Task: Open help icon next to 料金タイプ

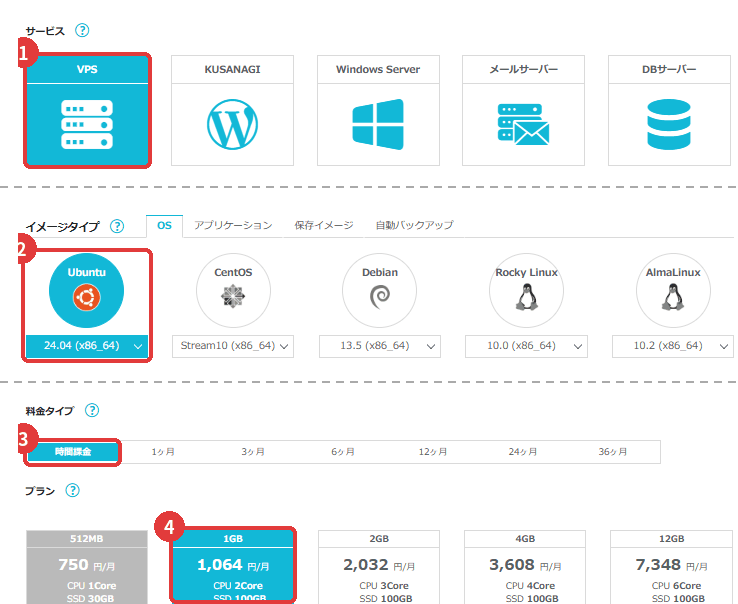Action: click(x=92, y=411)
